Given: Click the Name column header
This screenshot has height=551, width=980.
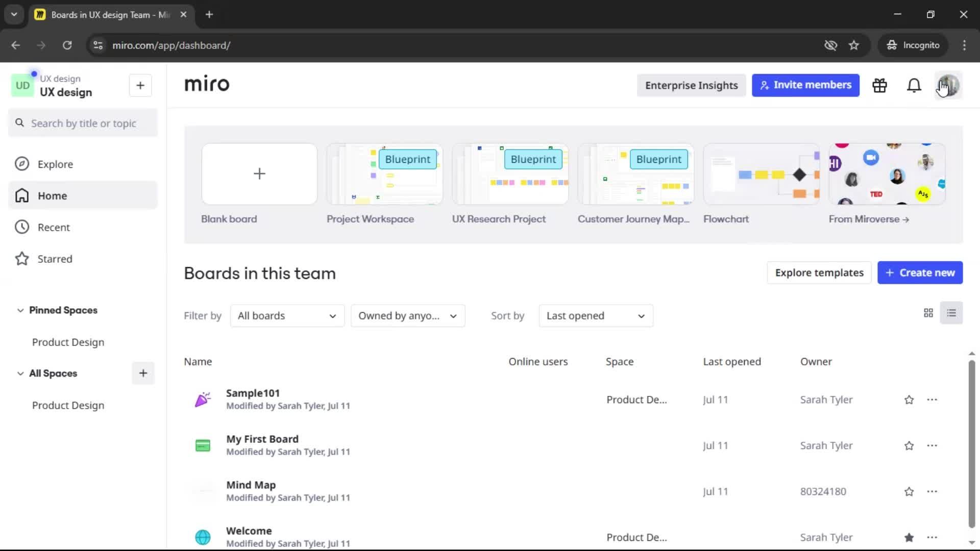Looking at the screenshot, I should pos(198,362).
